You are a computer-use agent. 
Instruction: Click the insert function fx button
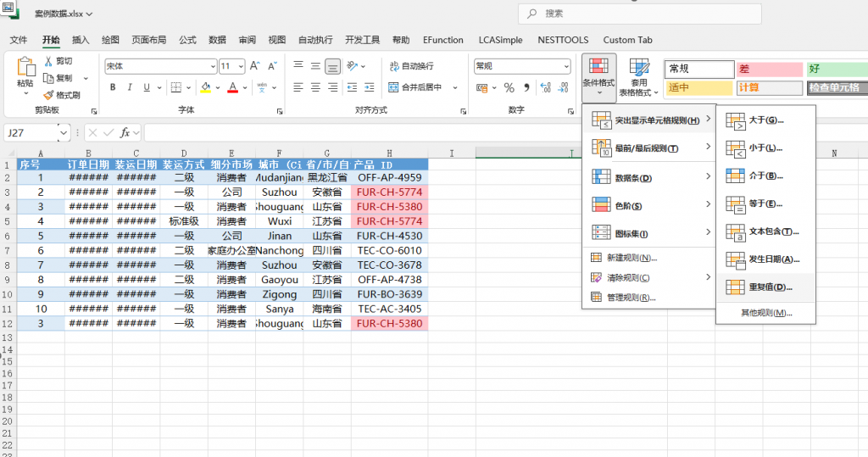pyautogui.click(x=125, y=133)
